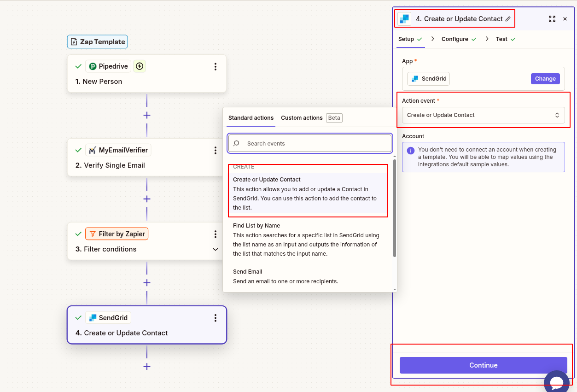
Task: Click the instant trigger lightning icon beside Pipedrive
Action: (139, 66)
